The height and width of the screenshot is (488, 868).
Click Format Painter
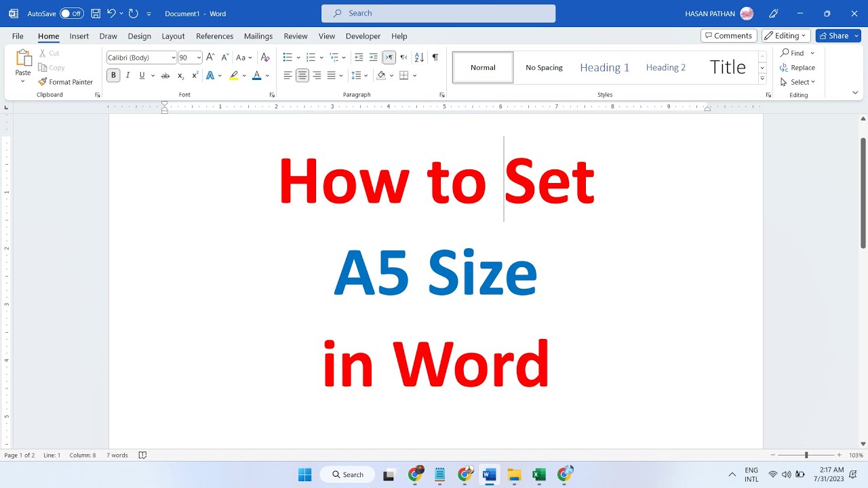point(66,82)
